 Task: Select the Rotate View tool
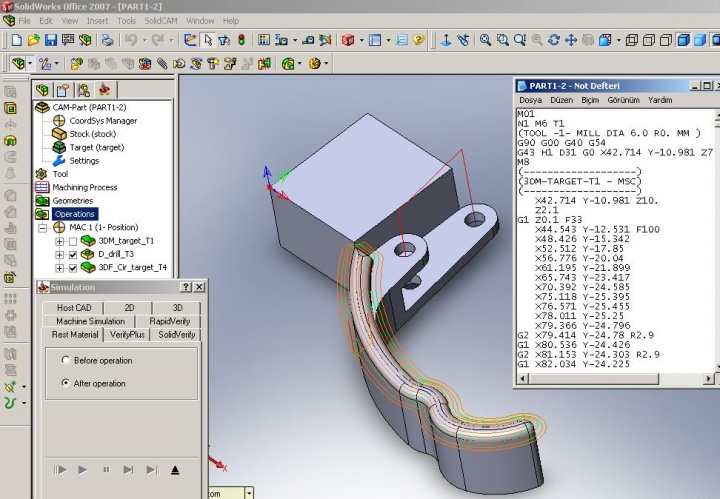[x=554, y=40]
